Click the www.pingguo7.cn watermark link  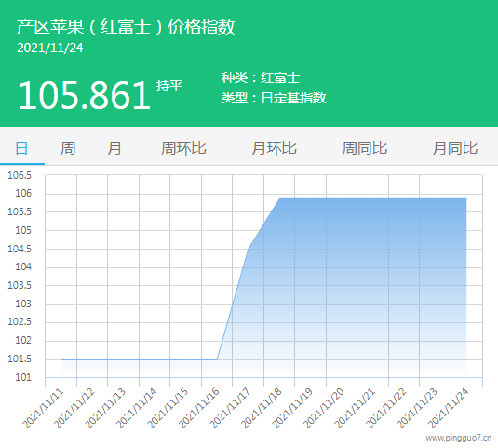pyautogui.click(x=459, y=438)
